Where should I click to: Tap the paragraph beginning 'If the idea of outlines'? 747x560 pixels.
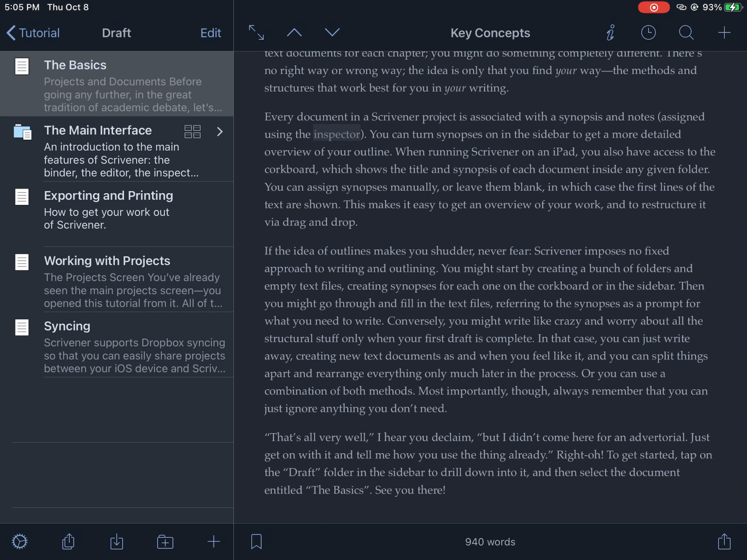(486, 330)
